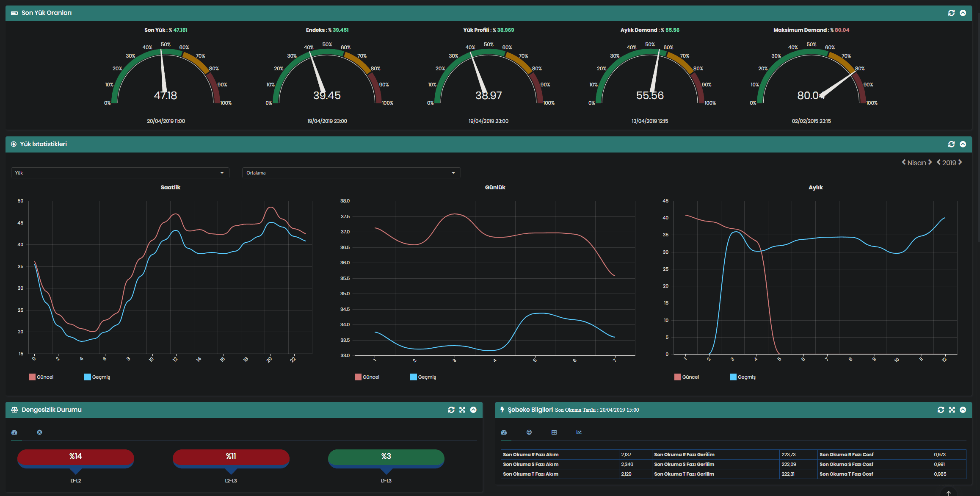Switch to the globe tab in Şebeke Bilgileri
Image resolution: width=980 pixels, height=496 pixels.
click(x=529, y=432)
